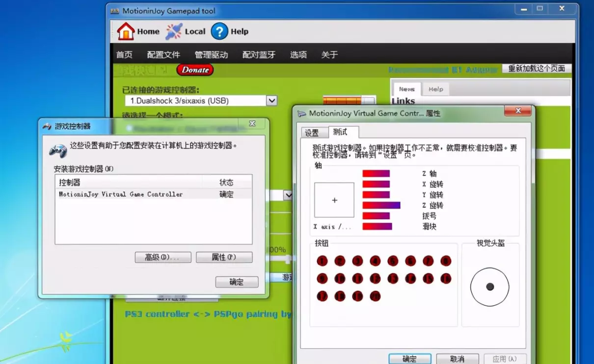Screen dimensions: 594x364
Task: Click the orange battery level bar
Action: [349, 100]
